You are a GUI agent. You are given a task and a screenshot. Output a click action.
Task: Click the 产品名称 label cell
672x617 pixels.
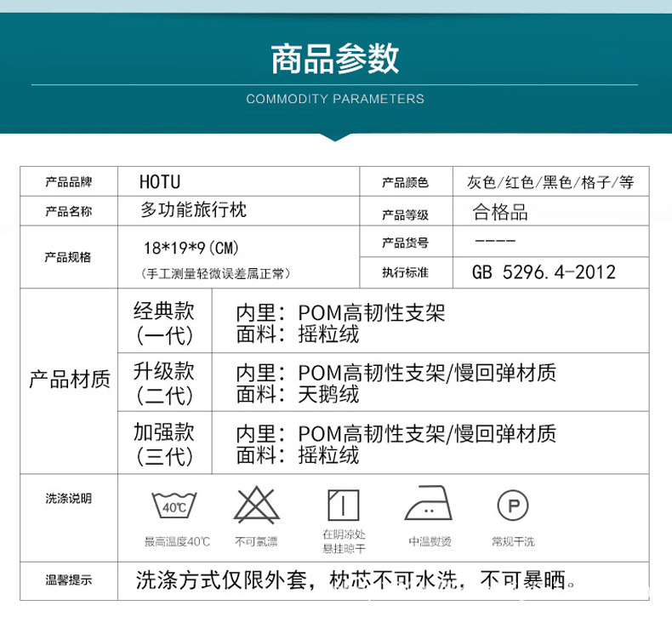tap(69, 211)
